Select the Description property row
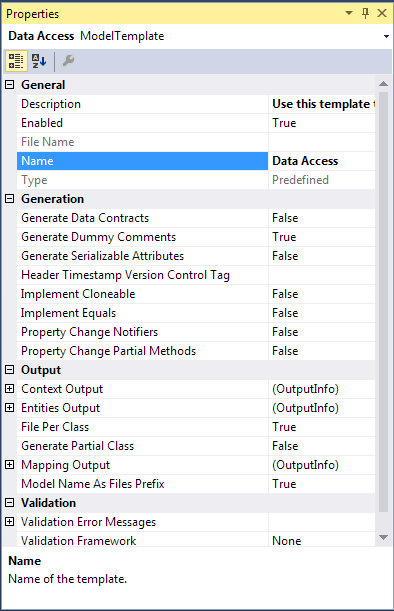 tap(142, 104)
